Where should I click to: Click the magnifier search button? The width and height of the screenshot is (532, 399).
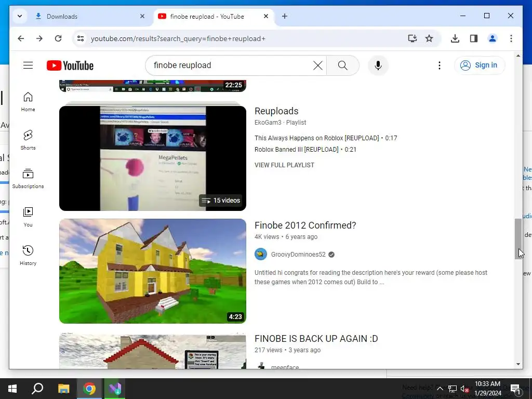point(343,65)
